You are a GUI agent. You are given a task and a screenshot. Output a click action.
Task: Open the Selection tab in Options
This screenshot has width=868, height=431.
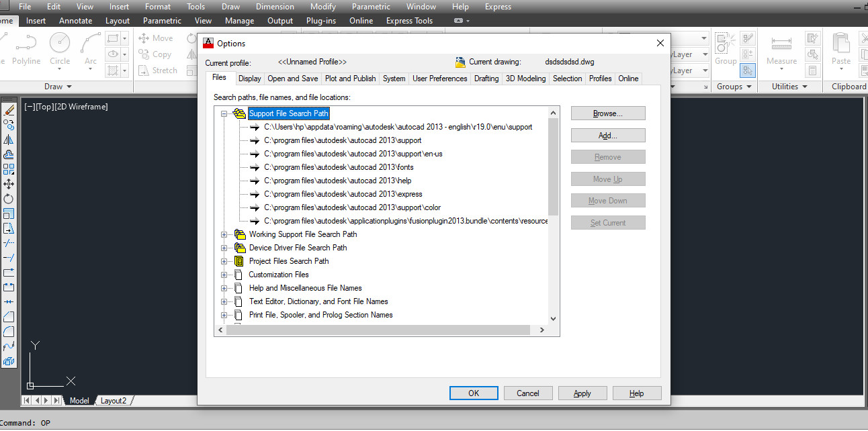567,79
